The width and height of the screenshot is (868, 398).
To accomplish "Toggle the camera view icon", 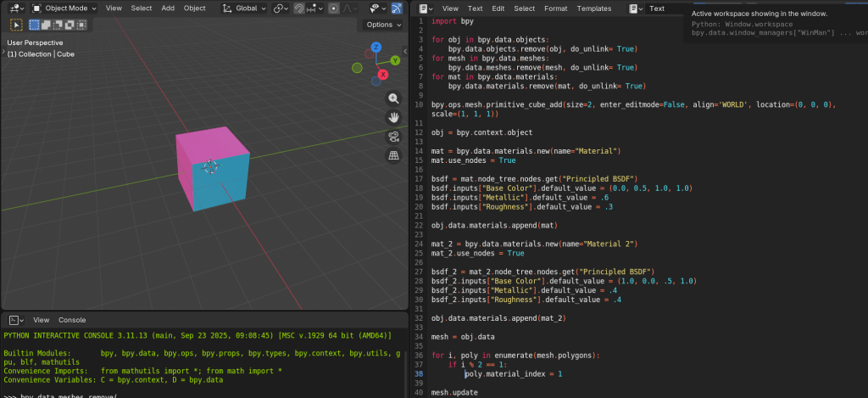I will click(x=393, y=137).
